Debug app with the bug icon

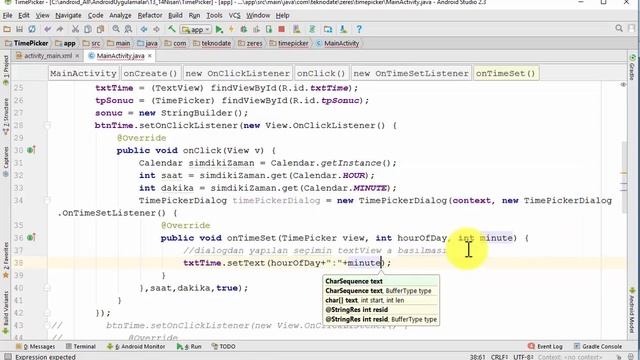tap(244, 29)
